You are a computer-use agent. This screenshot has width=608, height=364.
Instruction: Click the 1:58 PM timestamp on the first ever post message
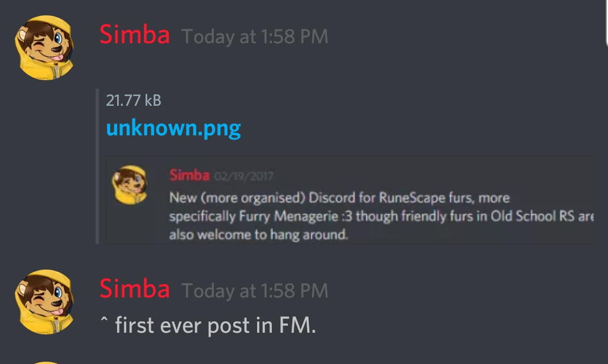coord(255,291)
